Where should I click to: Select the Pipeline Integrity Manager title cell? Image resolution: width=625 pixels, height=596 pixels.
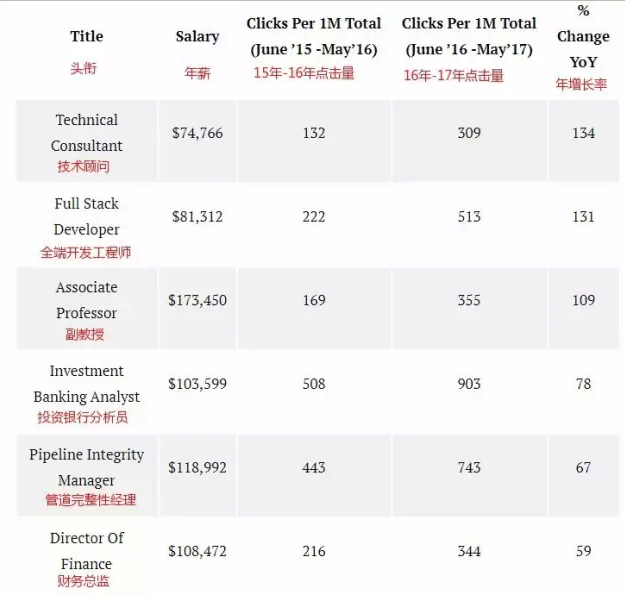tap(86, 468)
